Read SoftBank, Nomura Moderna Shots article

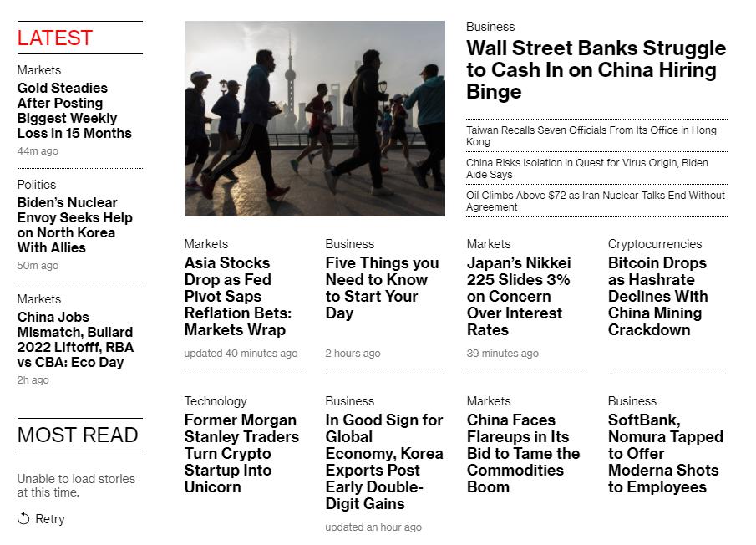[x=665, y=453]
